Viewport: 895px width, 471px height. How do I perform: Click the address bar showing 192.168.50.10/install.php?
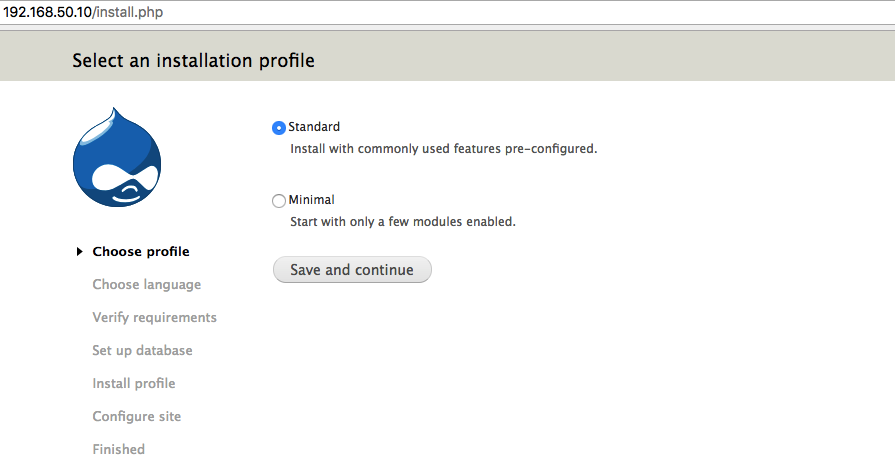pyautogui.click(x=448, y=12)
